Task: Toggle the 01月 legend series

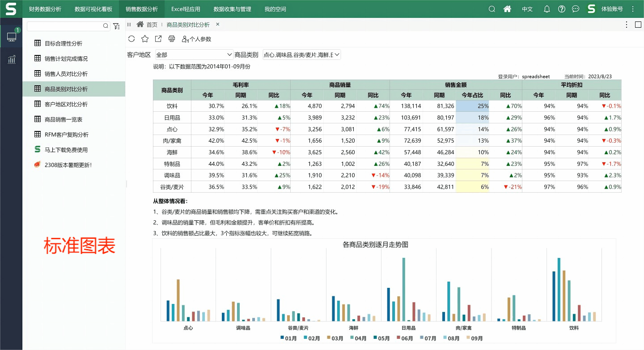Action: click(289, 338)
